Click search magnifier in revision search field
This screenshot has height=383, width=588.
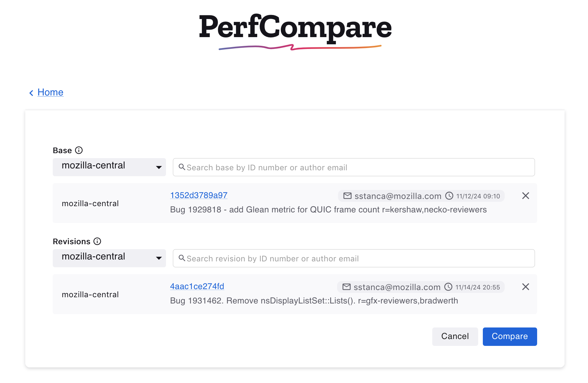pyautogui.click(x=182, y=258)
